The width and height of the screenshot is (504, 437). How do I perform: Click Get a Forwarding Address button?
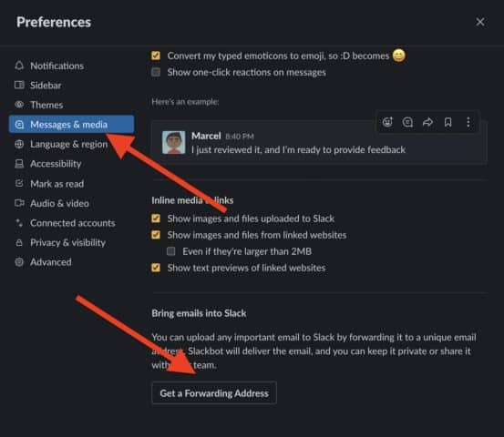coord(214,393)
